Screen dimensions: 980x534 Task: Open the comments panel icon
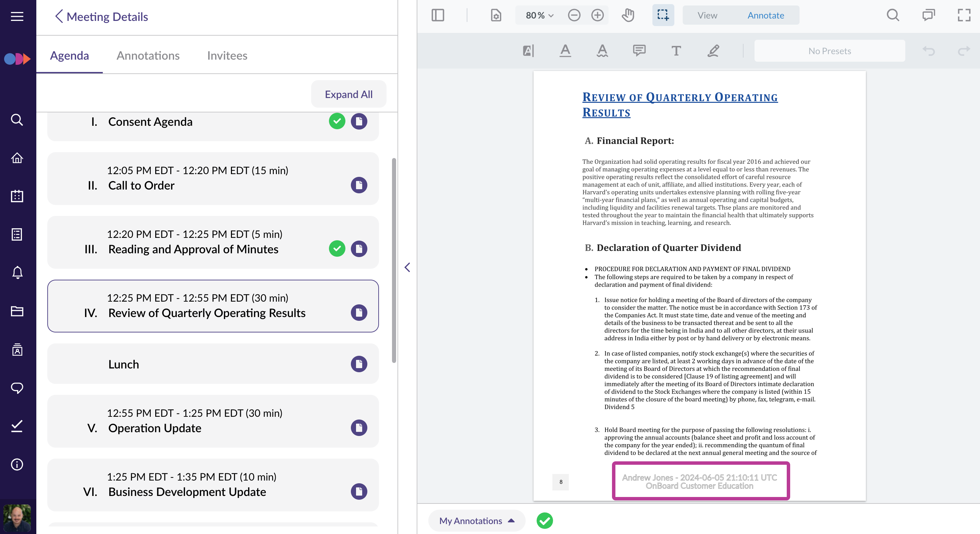coord(928,15)
